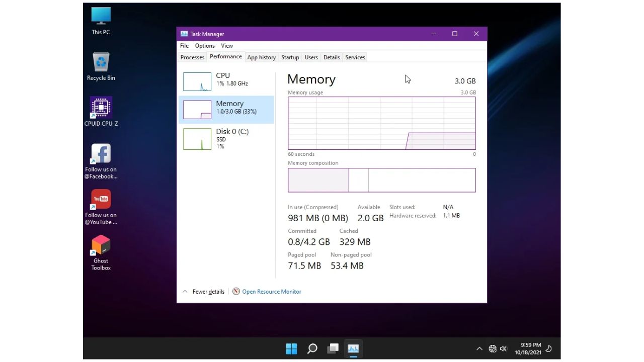Open Resource Monitor link
644x362 pixels.
click(271, 291)
